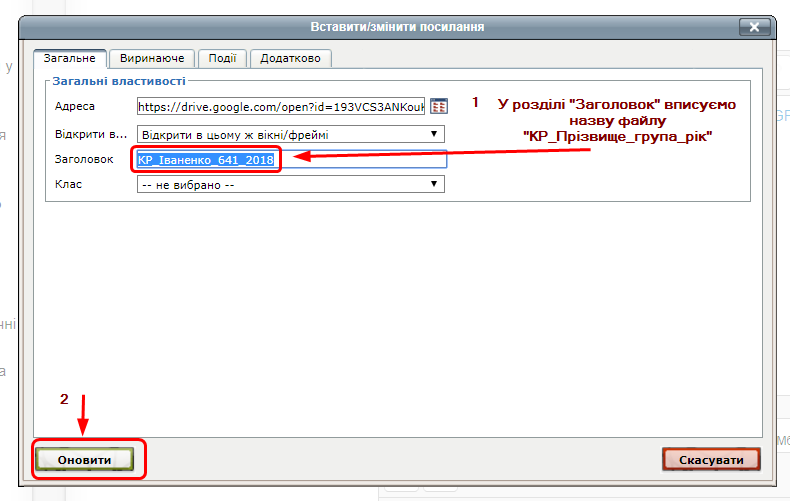Click the Клас field label

68,185
